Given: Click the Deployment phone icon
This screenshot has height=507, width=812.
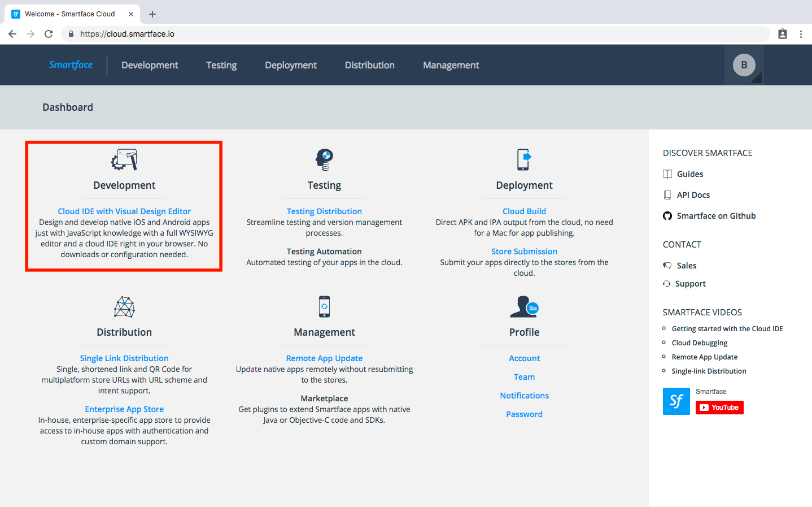Looking at the screenshot, I should pos(524,159).
